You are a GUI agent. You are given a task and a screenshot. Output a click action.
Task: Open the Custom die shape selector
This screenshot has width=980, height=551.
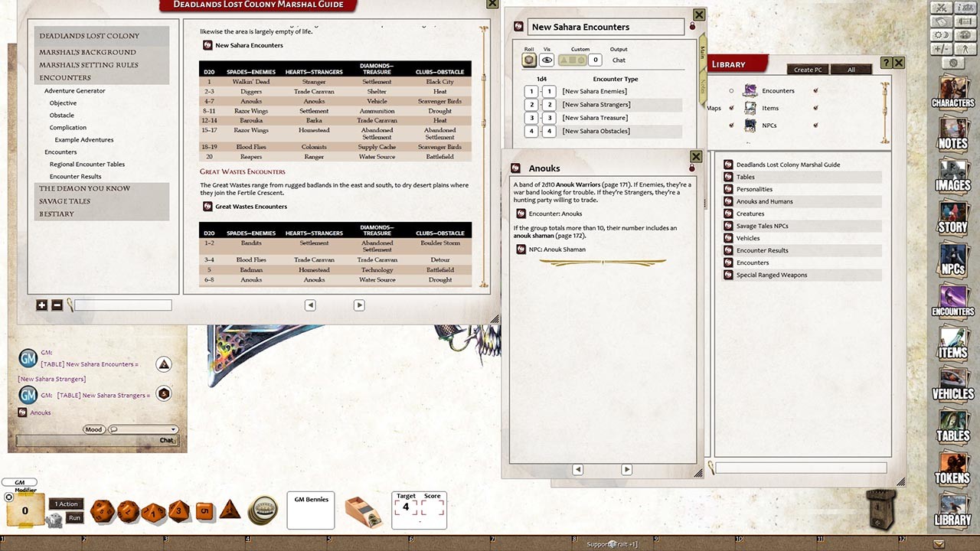click(x=573, y=60)
